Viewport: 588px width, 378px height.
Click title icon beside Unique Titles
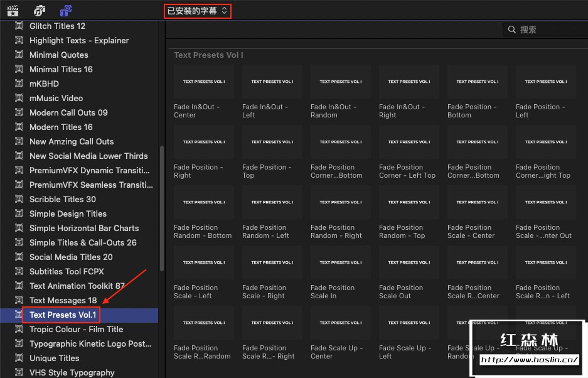click(x=19, y=358)
